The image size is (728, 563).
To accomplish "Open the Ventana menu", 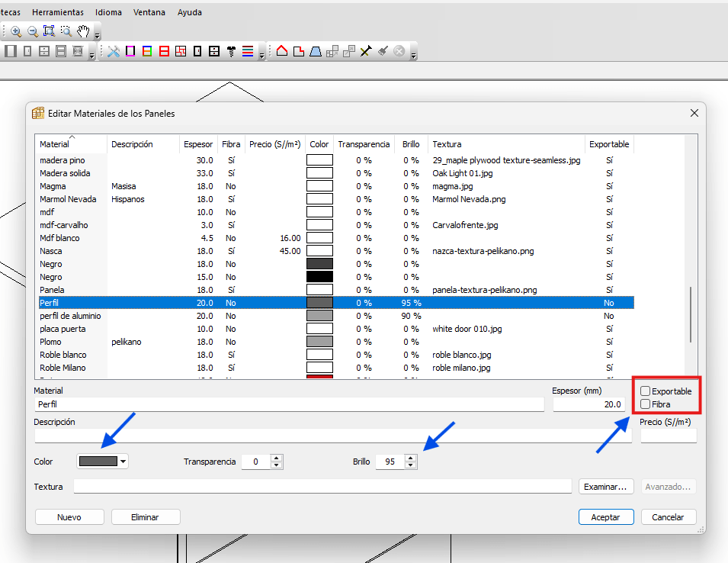I will [149, 13].
